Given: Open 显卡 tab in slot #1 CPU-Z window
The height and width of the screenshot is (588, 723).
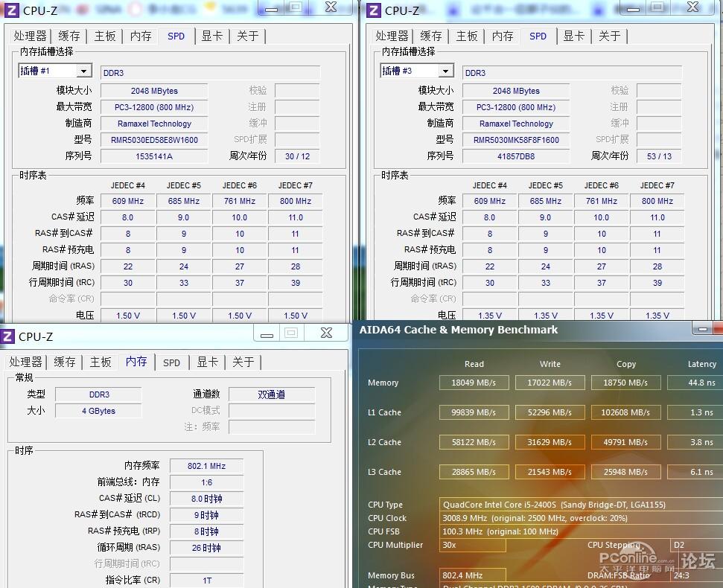Looking at the screenshot, I should point(212,36).
